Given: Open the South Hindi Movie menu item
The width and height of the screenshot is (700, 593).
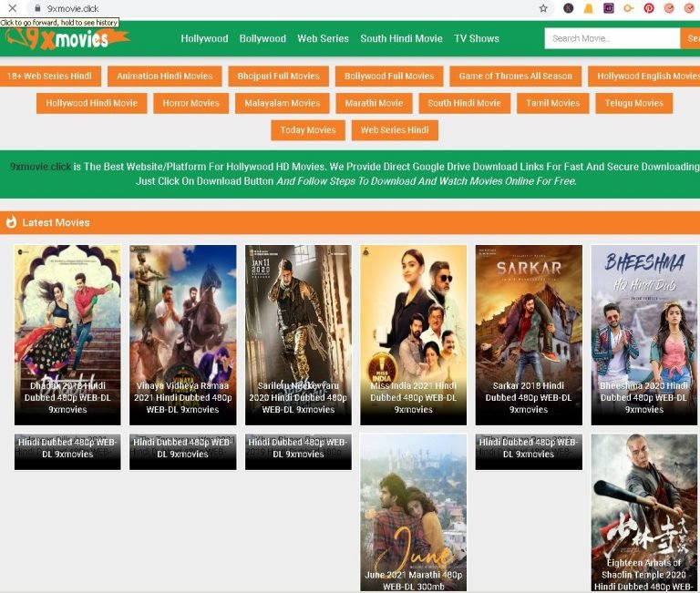Looking at the screenshot, I should [401, 38].
